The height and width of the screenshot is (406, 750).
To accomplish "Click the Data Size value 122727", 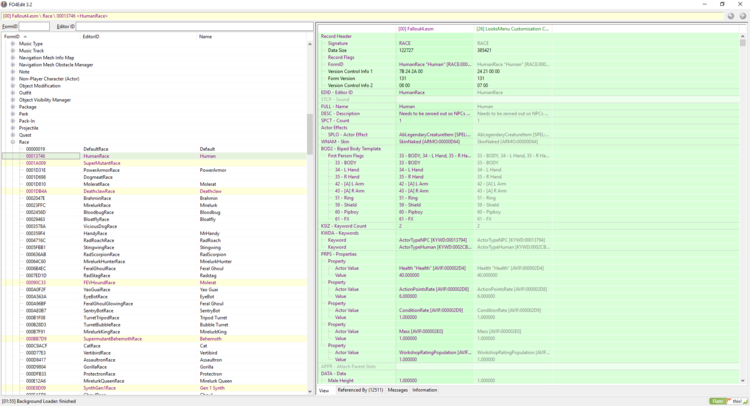I will coord(406,50).
